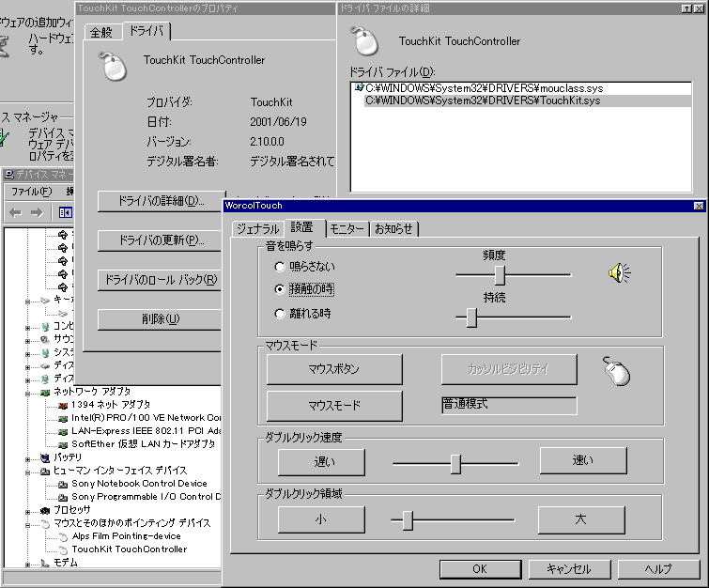709x588 pixels.
Task: Click the モデム category icon
Action: click(x=45, y=563)
